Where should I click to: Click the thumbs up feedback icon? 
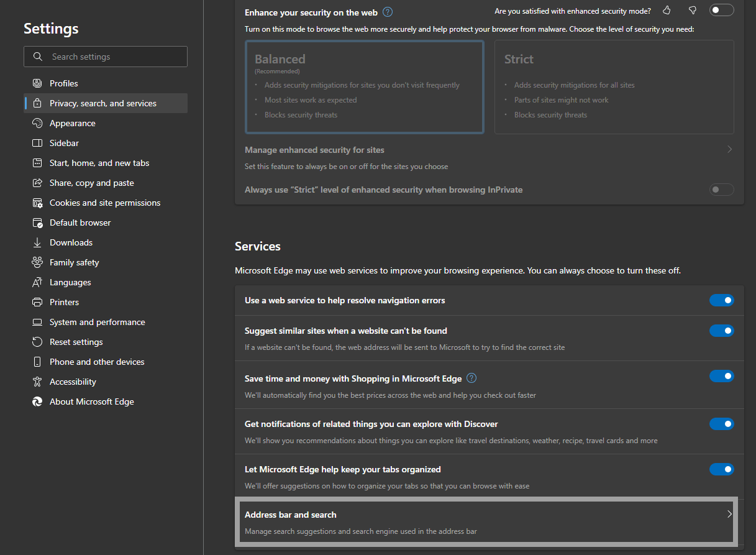tap(666, 11)
